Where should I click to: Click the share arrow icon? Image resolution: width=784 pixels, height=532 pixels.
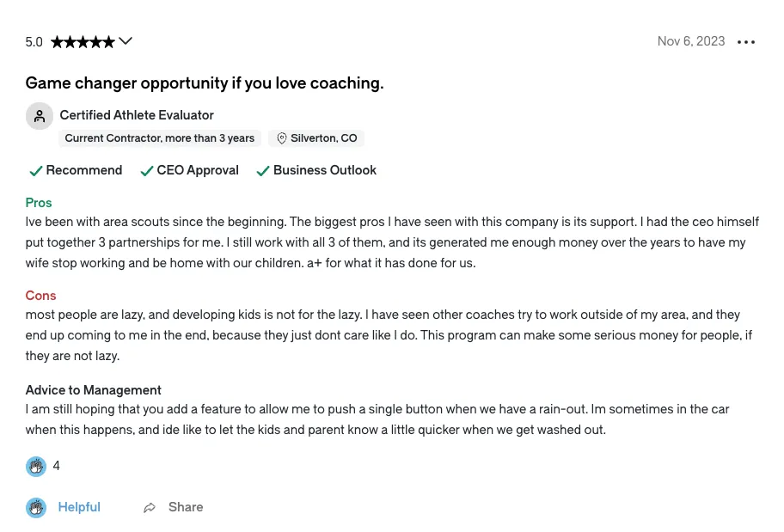click(x=150, y=507)
